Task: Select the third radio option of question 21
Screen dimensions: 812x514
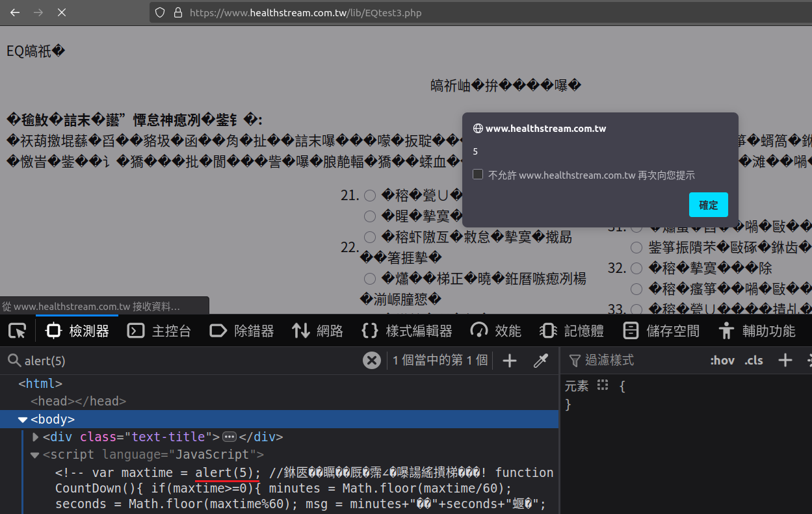Action: coord(370,237)
